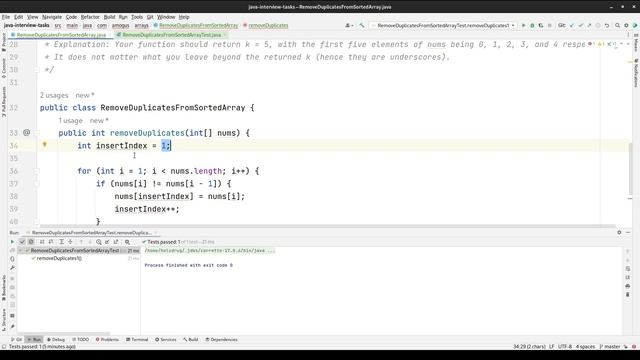Run the selected test configuration
This screenshot has height=360, width=640.
(x=524, y=25)
